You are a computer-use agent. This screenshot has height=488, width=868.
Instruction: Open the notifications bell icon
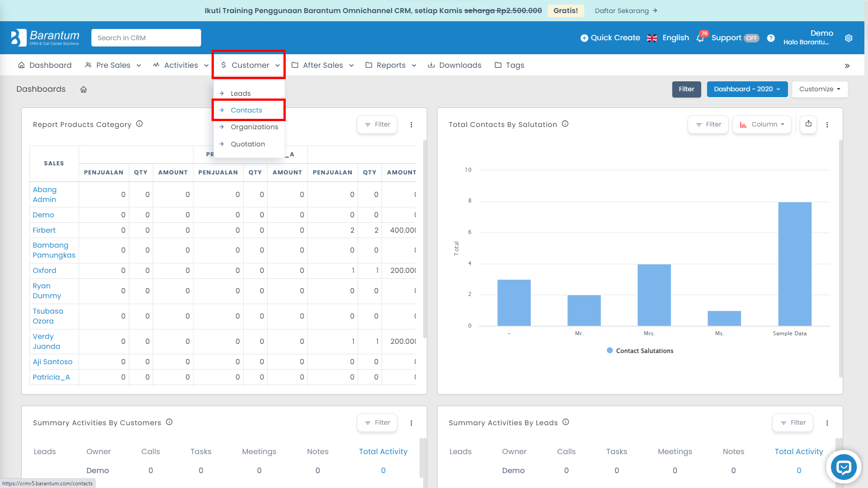tap(700, 38)
